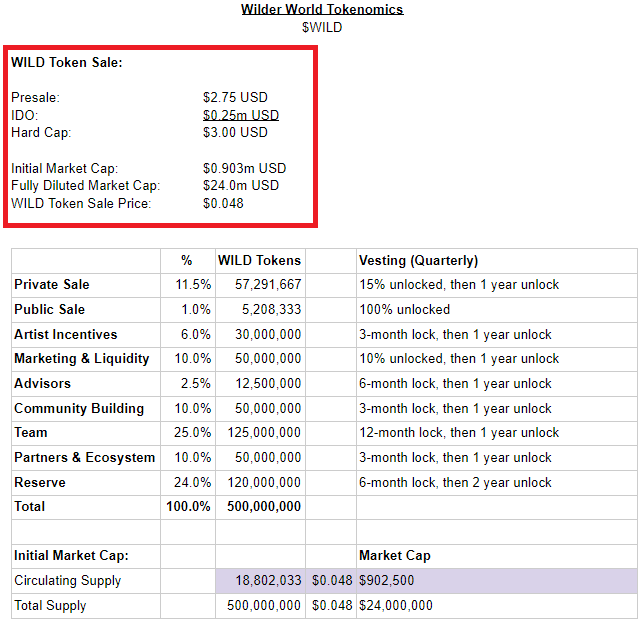Click the IDO value $0.25m USD
The image size is (642, 622).
tap(241, 115)
